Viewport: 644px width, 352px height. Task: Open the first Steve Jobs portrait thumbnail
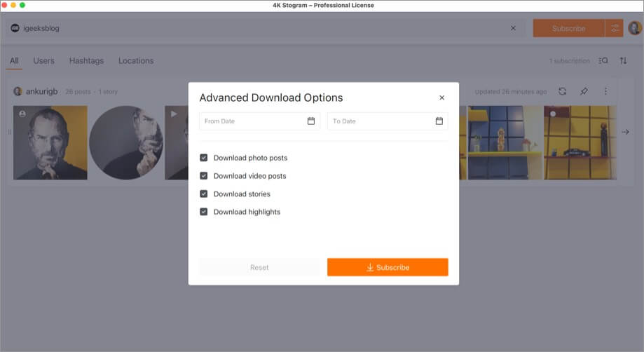tap(50, 142)
